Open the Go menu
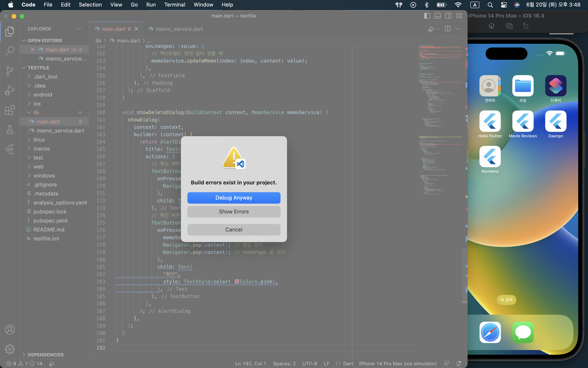 (x=134, y=5)
